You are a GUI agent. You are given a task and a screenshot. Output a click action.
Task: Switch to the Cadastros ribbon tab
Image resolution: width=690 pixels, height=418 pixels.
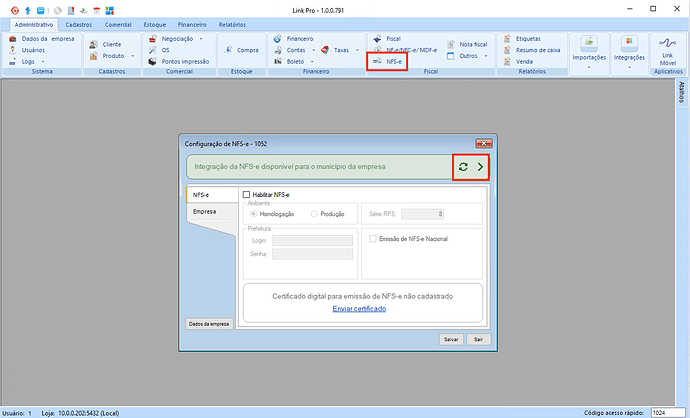[84, 23]
